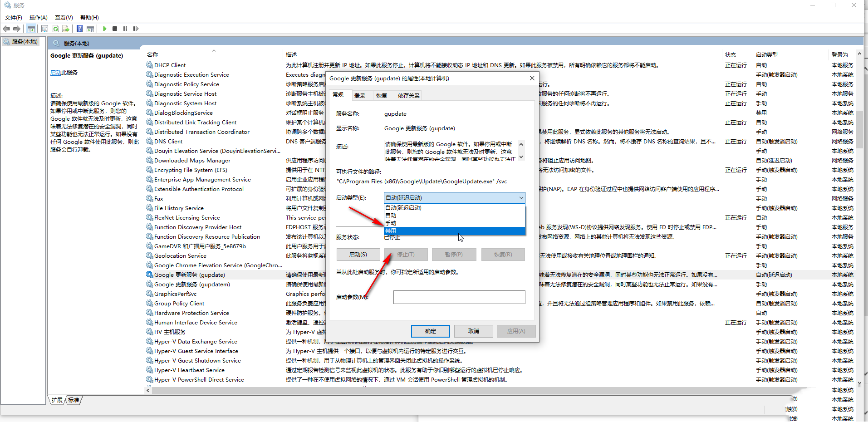Choose 禁用 option from startup list
The height and width of the screenshot is (422, 868).
455,231
